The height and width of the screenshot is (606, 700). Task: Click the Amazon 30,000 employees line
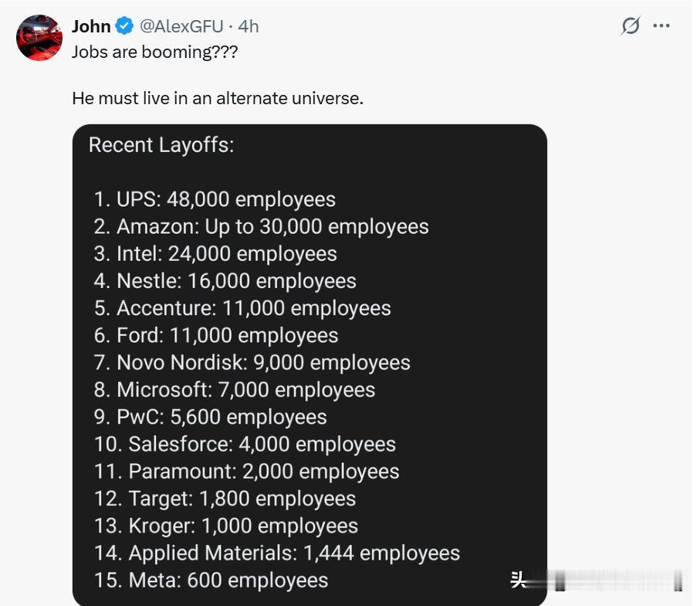[x=261, y=226]
